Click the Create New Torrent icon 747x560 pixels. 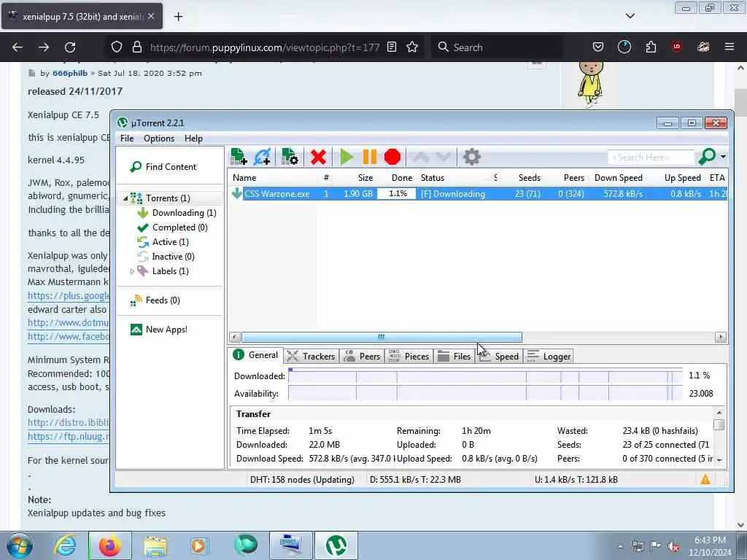(290, 157)
